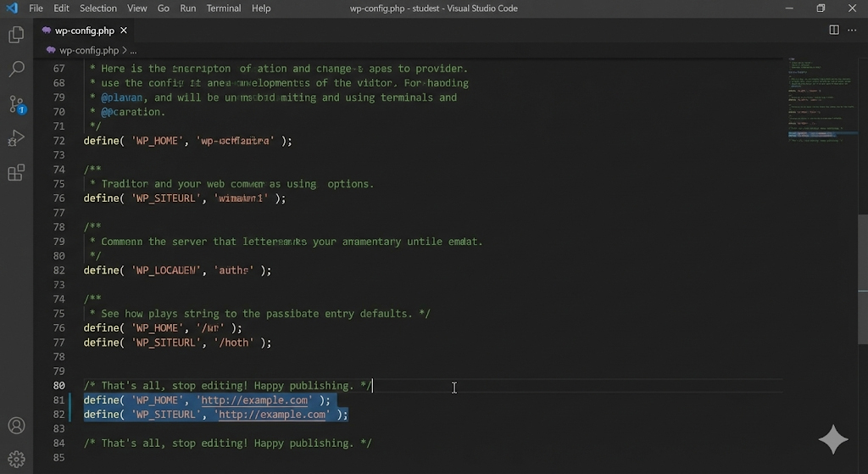
Task: Open the Edit menu
Action: [61, 8]
